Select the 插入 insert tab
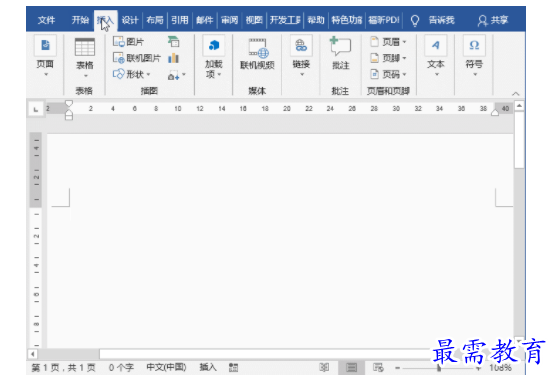Viewport: 554px width, 383px height. click(105, 20)
